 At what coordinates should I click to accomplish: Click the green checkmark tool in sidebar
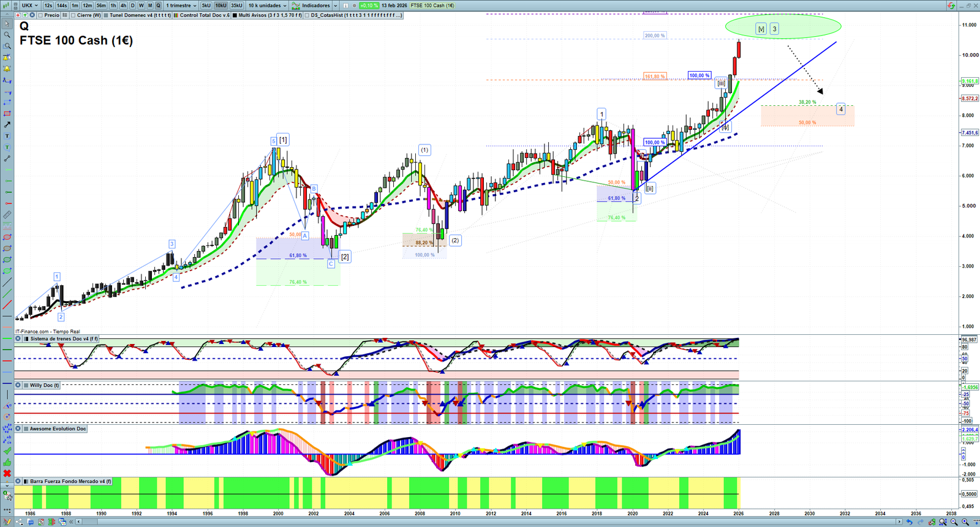tap(7, 450)
